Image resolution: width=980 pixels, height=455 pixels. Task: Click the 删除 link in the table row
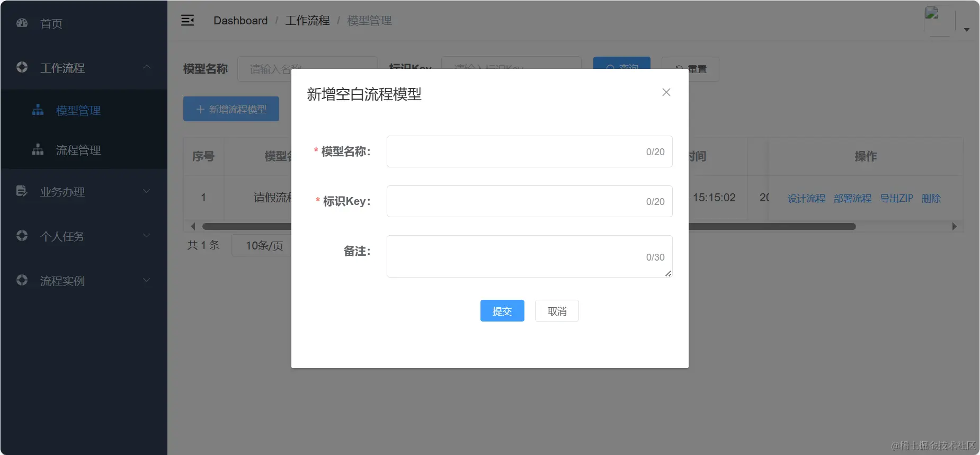tap(931, 198)
